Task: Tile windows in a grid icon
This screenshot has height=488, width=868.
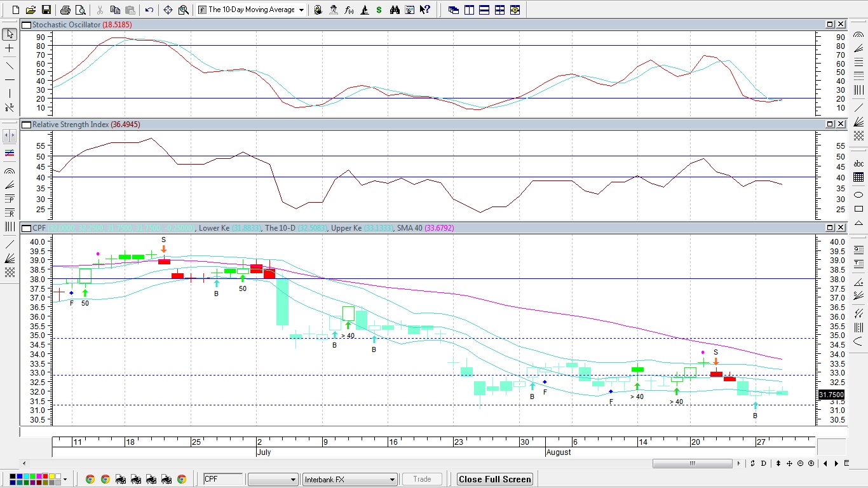Action: pyautogui.click(x=499, y=10)
